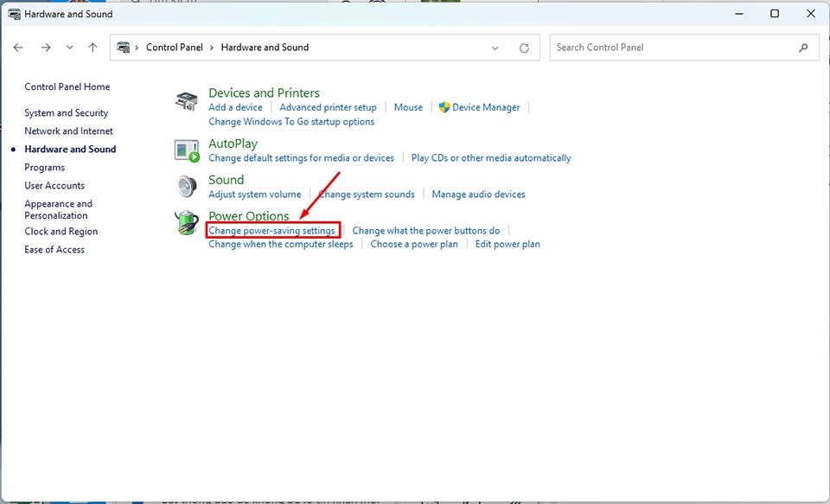Open Clock and Region category
This screenshot has height=504, width=830.
pyautogui.click(x=61, y=232)
